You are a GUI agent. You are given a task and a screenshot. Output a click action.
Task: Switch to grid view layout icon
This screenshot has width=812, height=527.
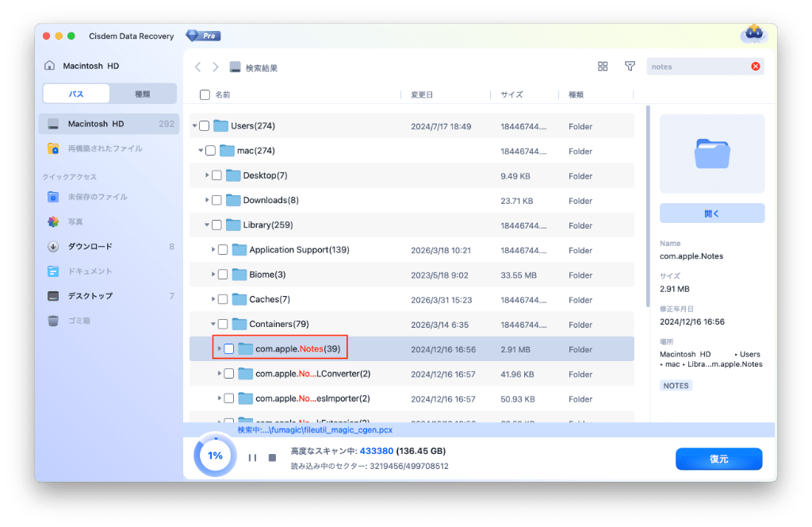pos(603,67)
